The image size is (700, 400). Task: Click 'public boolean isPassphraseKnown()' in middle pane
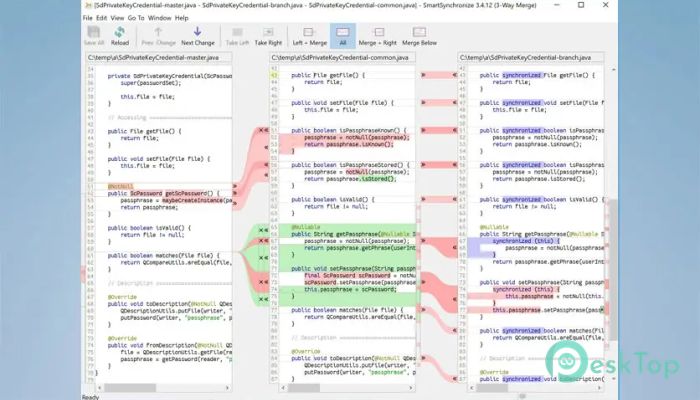tap(349, 130)
